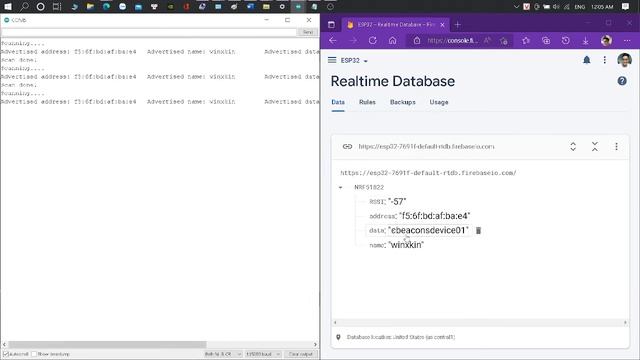Open Realtime Database help icon
Image resolution: width=640 pixels, height=360 pixels.
pos(622,81)
